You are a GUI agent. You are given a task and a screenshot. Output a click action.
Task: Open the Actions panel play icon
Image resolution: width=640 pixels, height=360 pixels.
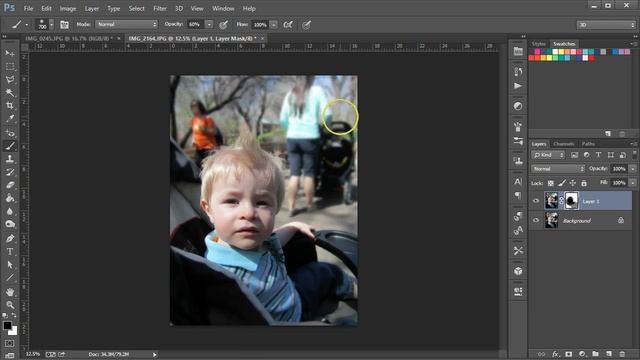pos(518,86)
